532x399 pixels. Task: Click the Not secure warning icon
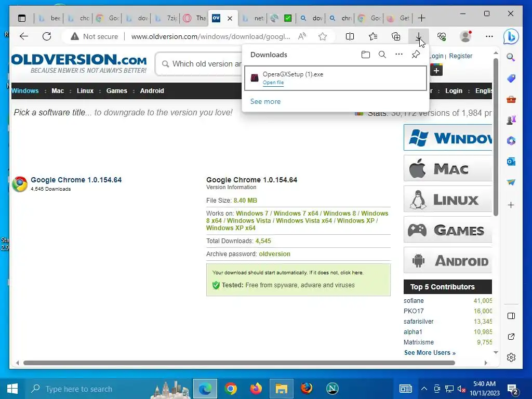pyautogui.click(x=75, y=36)
